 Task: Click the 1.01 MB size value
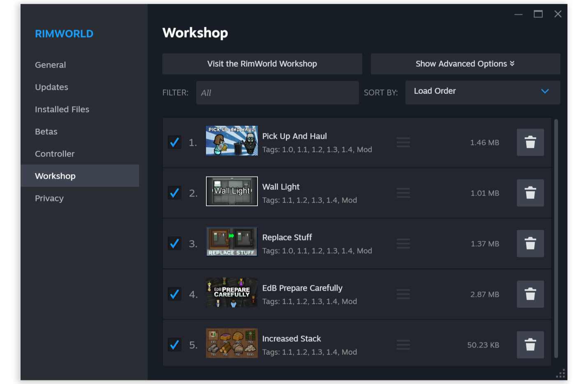coord(485,193)
